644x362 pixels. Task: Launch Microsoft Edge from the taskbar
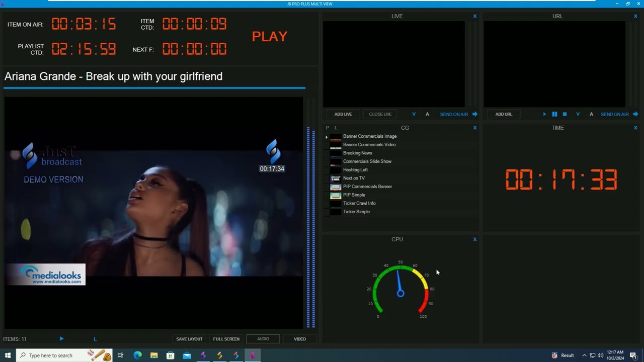coord(137,355)
